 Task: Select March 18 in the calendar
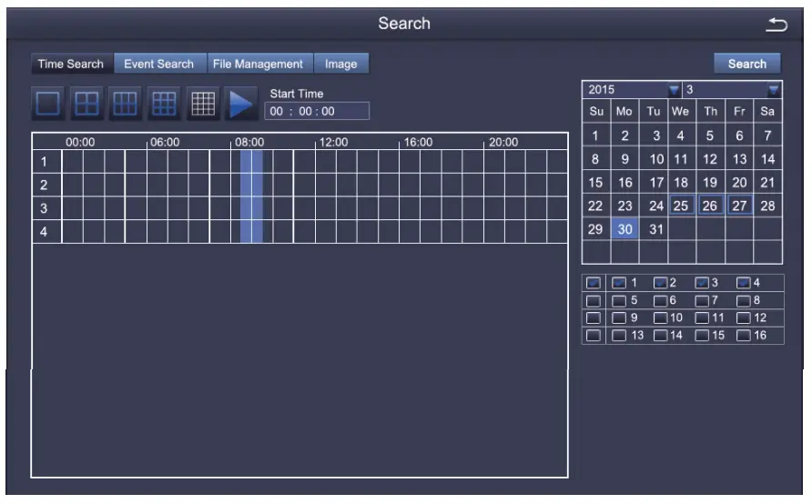tap(681, 183)
